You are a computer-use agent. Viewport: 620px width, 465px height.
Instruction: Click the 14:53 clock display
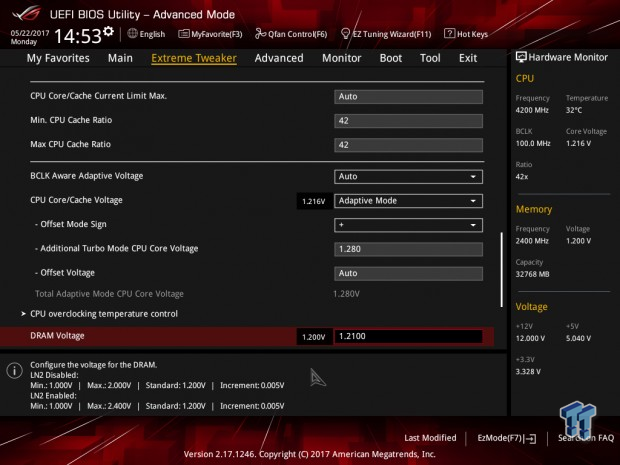point(78,36)
